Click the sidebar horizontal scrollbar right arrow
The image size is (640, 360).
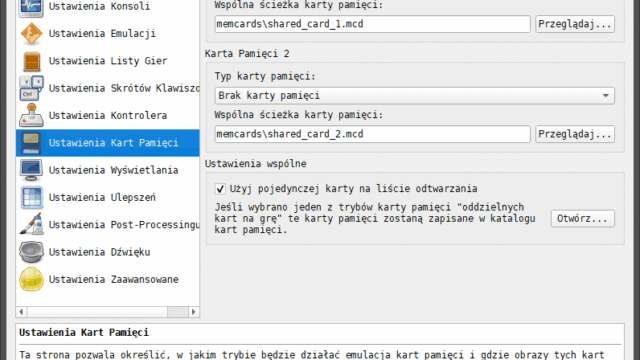[x=193, y=312]
